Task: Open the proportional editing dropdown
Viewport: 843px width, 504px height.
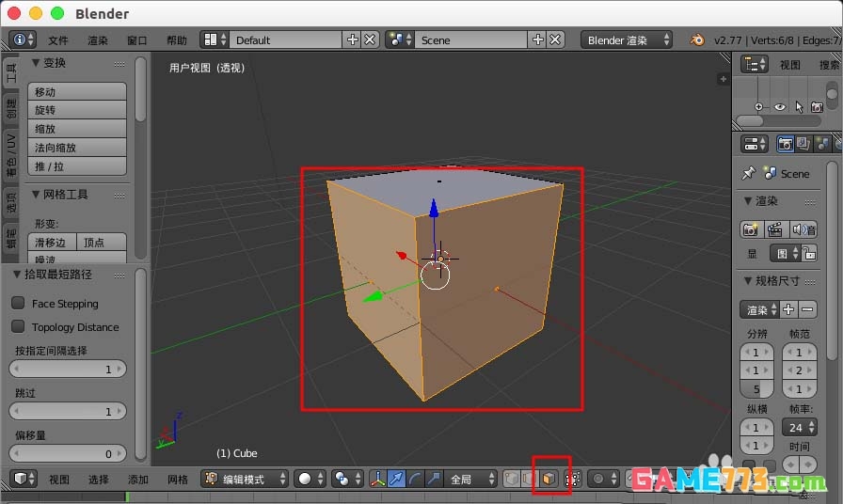Action: tap(604, 479)
